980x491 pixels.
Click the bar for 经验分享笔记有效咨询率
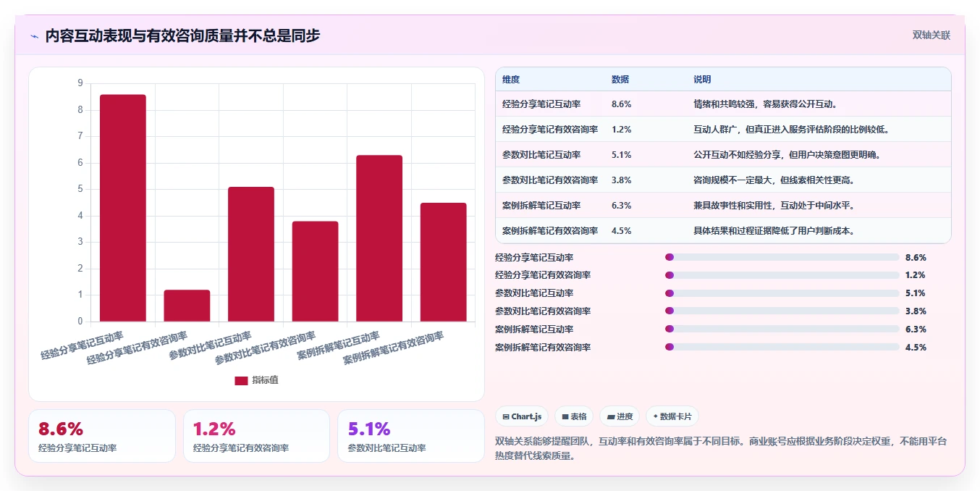click(187, 306)
